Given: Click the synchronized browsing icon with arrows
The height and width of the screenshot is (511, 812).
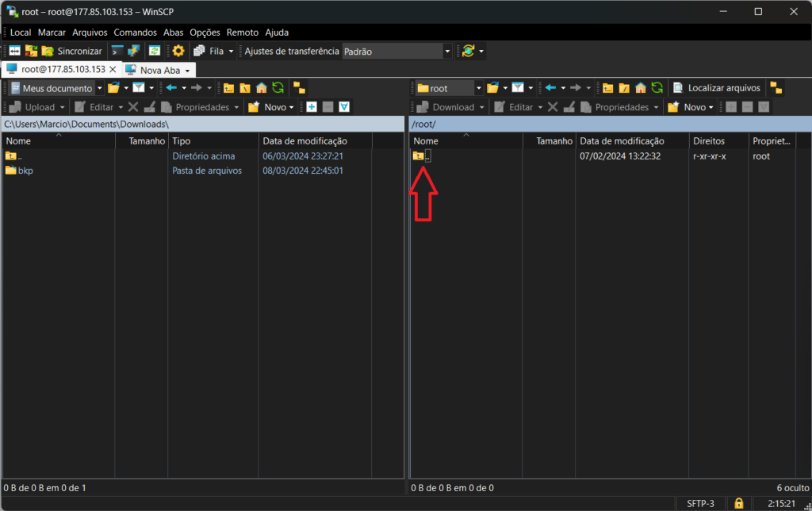Looking at the screenshot, I should pyautogui.click(x=31, y=51).
